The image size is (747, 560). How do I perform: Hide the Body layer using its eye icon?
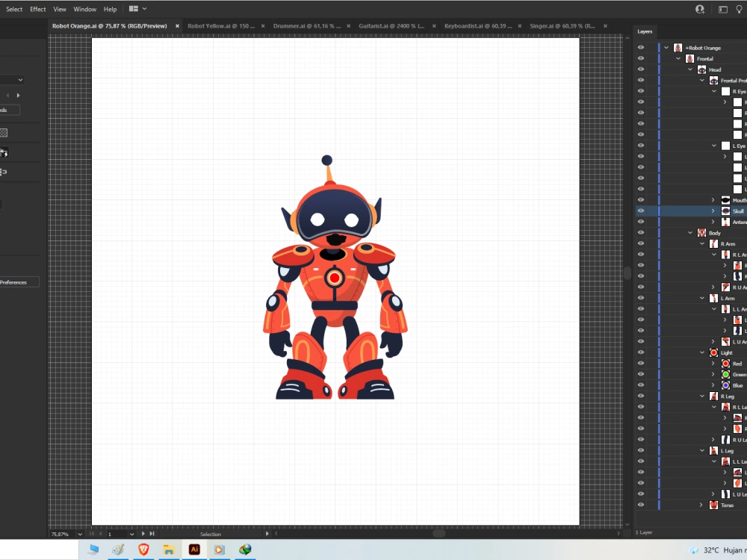641,232
